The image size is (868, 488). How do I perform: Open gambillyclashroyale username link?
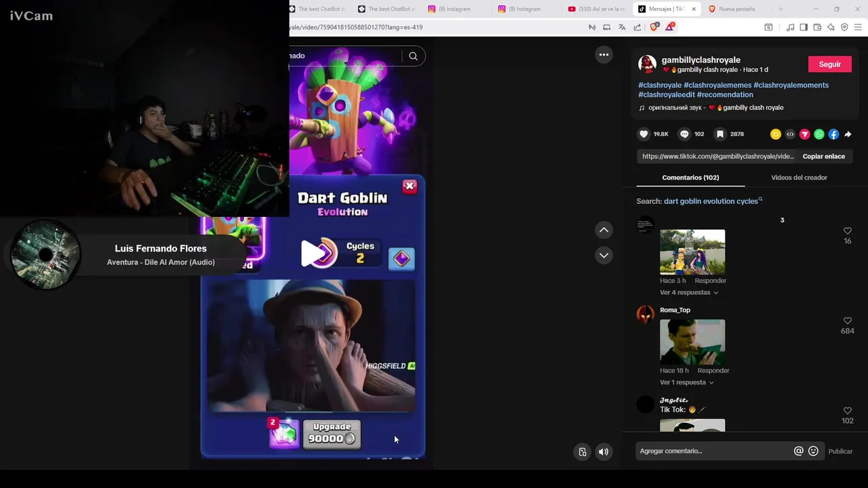click(x=701, y=60)
